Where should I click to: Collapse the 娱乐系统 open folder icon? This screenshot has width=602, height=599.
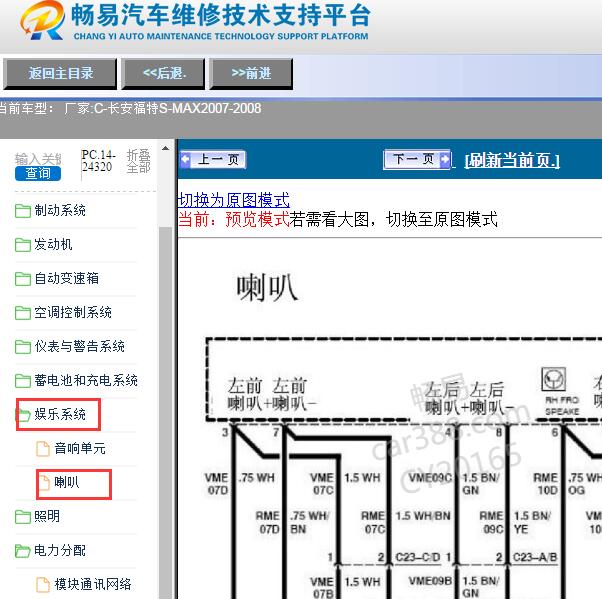pyautogui.click(x=23, y=415)
